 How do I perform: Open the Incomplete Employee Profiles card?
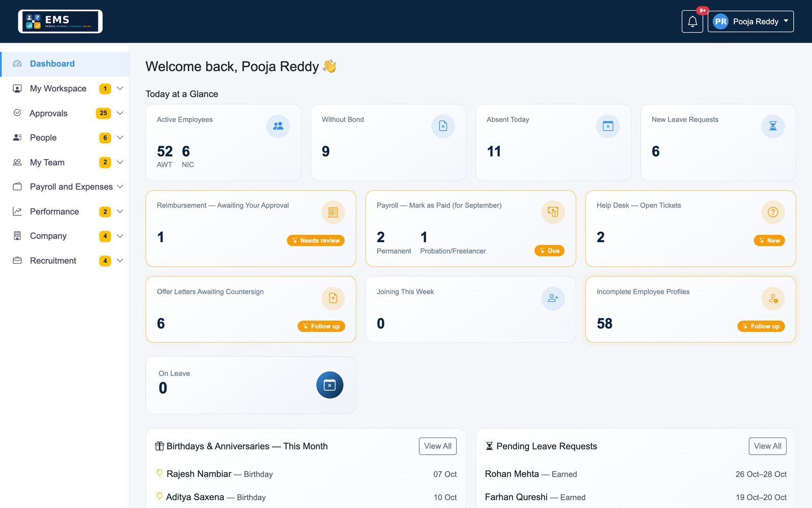(x=690, y=309)
